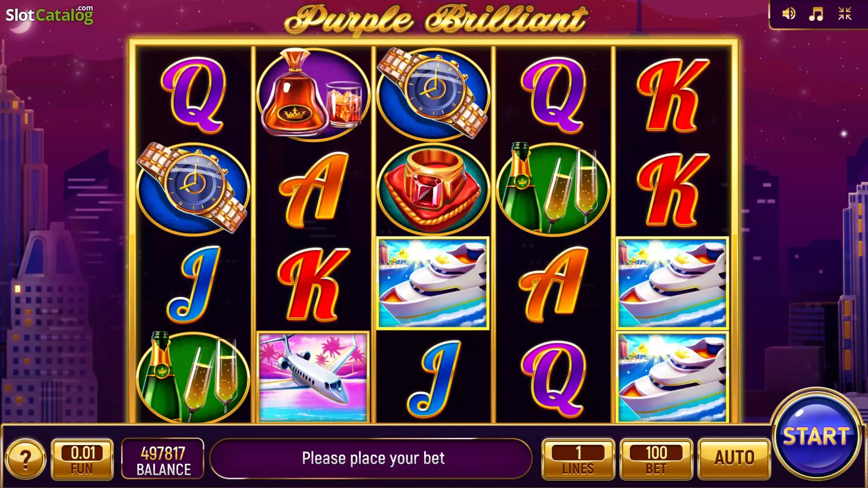
Task: Exit fullscreen using the collapse arrows icon
Action: tap(844, 14)
